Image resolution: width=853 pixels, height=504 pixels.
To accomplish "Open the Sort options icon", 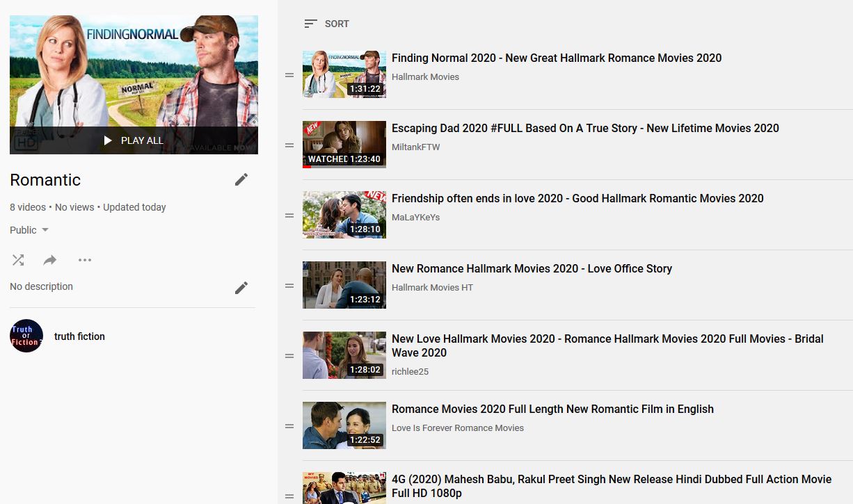I will tap(311, 24).
